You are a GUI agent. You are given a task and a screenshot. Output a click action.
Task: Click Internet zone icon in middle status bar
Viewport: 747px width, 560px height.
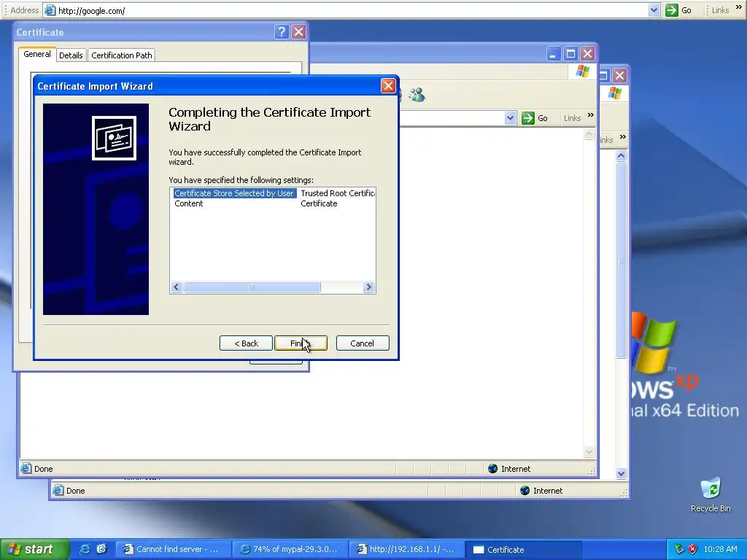[x=493, y=469]
